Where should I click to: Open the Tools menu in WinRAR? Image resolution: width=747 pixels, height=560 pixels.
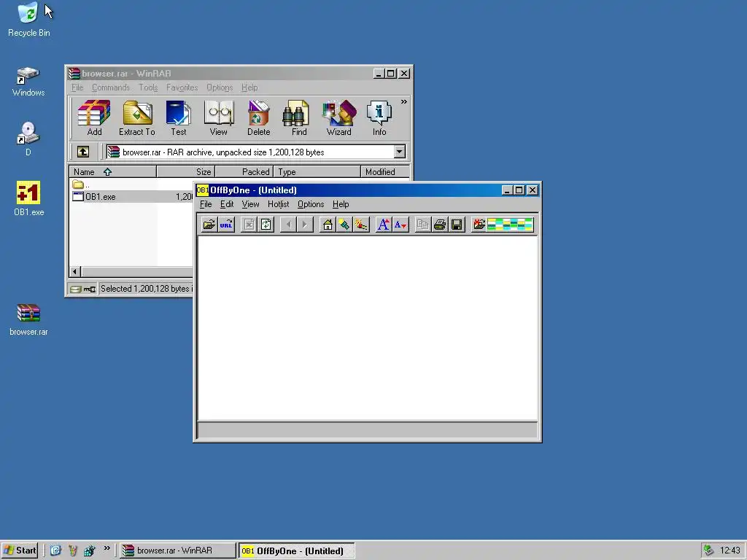pyautogui.click(x=148, y=87)
